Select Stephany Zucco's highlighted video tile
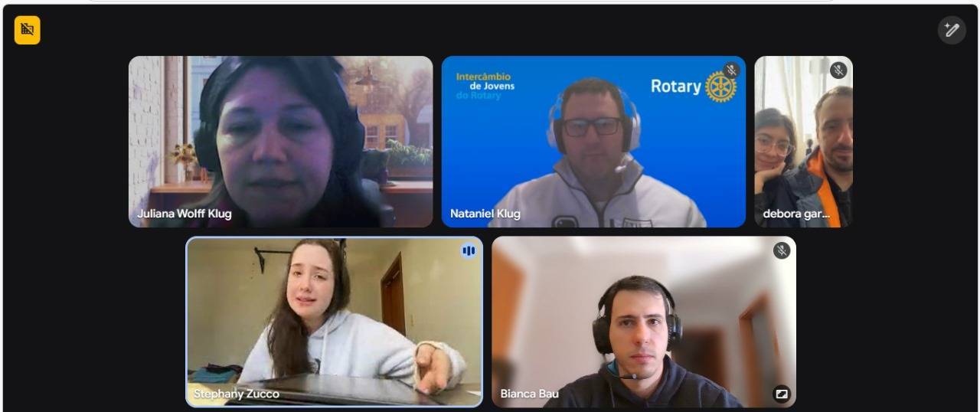980x412 pixels. point(334,322)
